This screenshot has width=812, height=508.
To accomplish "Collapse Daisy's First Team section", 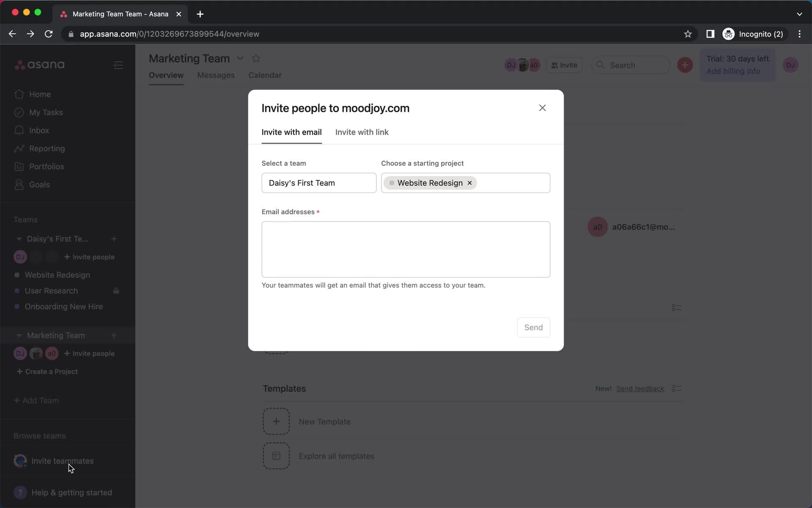I will pos(19,239).
